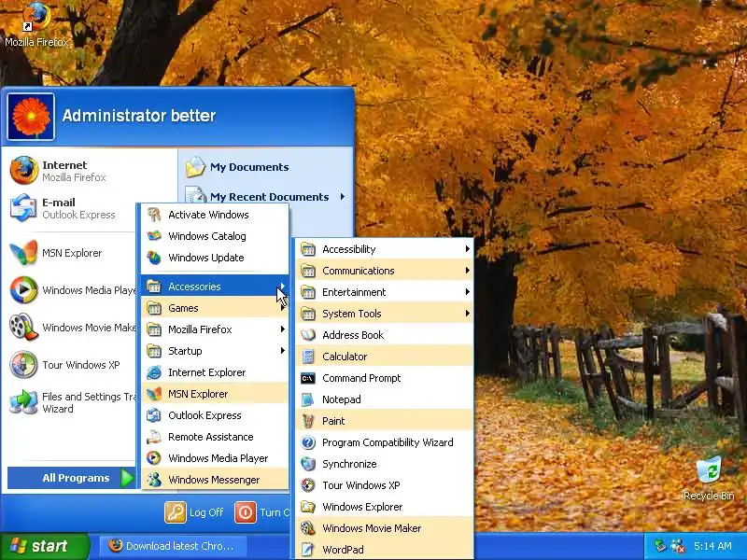Click the Administrator user picture flower

(31, 117)
